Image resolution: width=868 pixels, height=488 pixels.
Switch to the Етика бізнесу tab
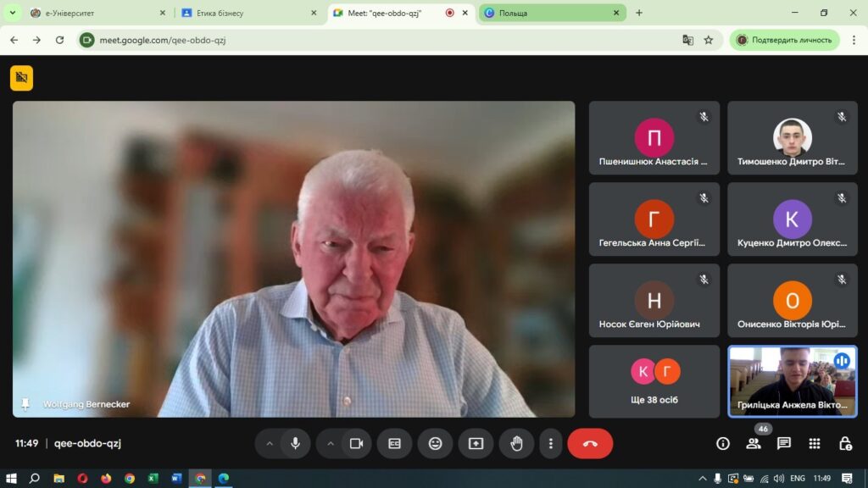pos(244,13)
